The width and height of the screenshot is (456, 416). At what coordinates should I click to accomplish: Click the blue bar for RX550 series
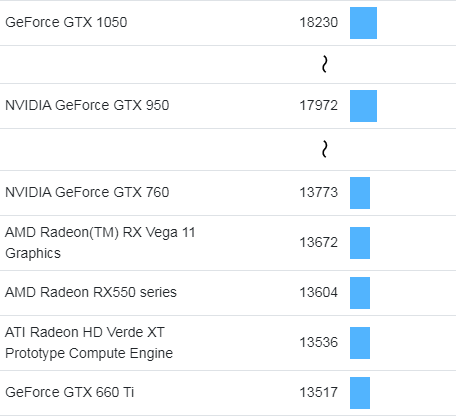pyautogui.click(x=360, y=293)
